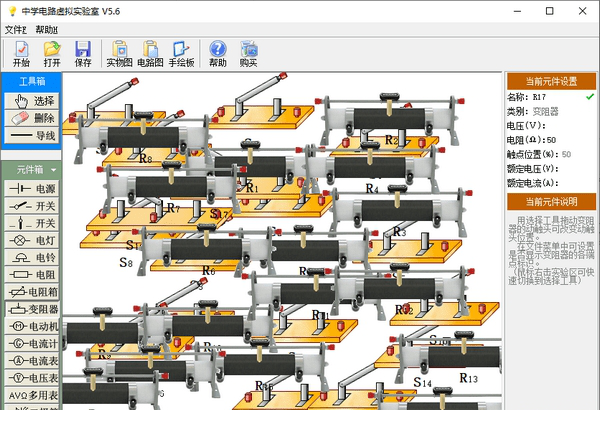
Task: Switch to 电路图 schematic view
Action: click(x=150, y=54)
